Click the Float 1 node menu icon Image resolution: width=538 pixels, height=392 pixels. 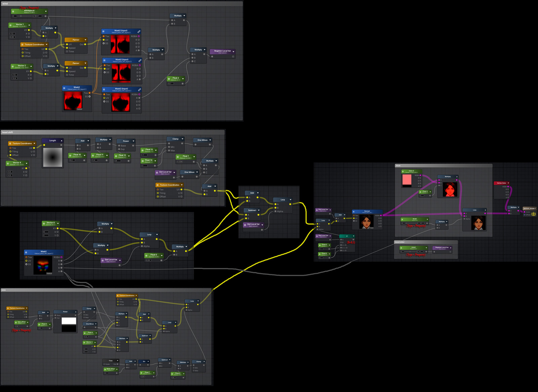pyautogui.click(x=178, y=157)
